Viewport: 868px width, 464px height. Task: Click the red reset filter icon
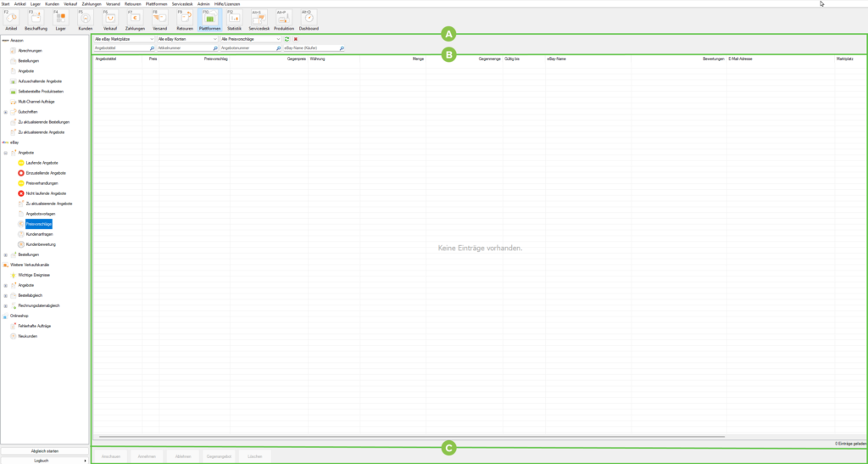[x=296, y=39]
